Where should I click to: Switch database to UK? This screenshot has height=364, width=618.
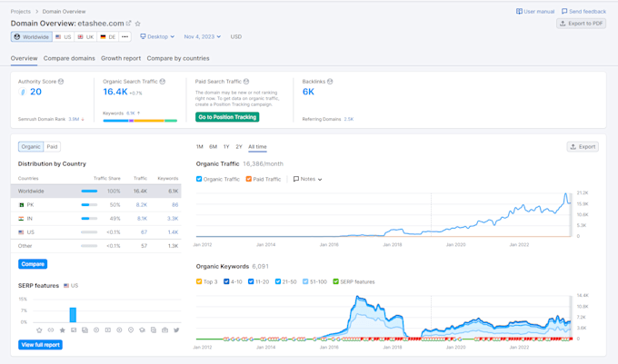coord(85,36)
